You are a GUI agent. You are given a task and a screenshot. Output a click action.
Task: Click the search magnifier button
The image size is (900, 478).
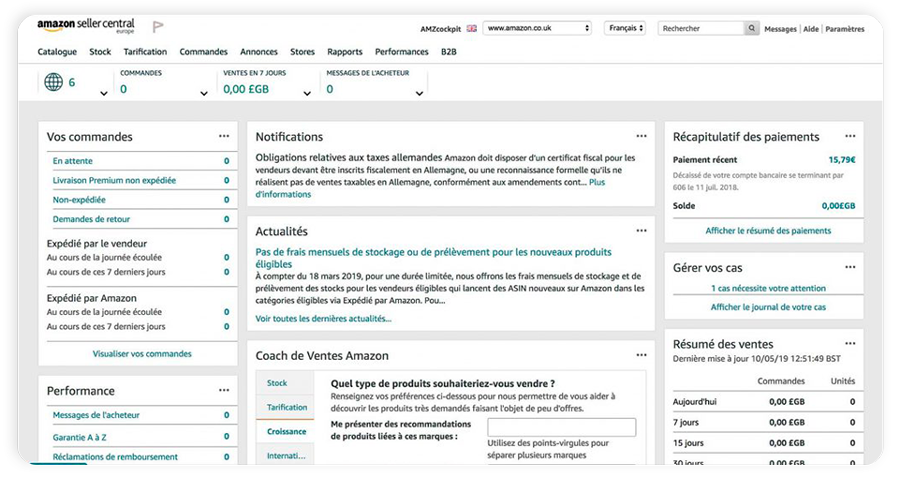[751, 28]
